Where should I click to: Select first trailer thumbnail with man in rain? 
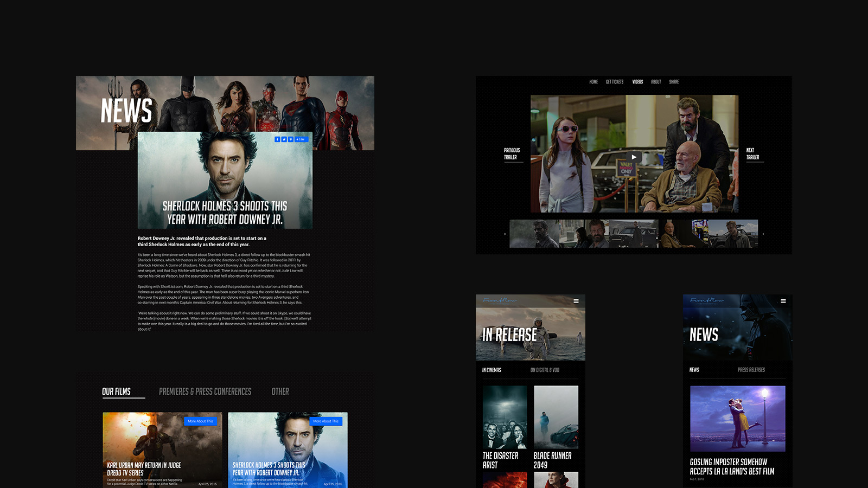click(534, 234)
